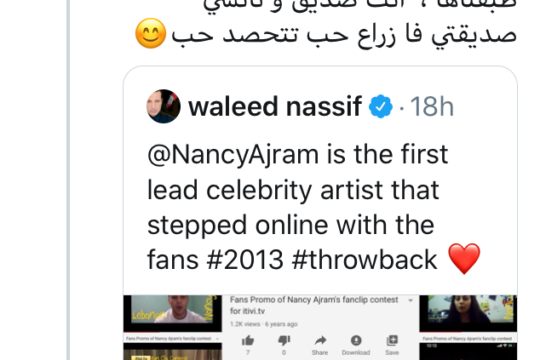Open the #throwback hashtag
This screenshot has height=360, width=540.
pyautogui.click(x=364, y=260)
